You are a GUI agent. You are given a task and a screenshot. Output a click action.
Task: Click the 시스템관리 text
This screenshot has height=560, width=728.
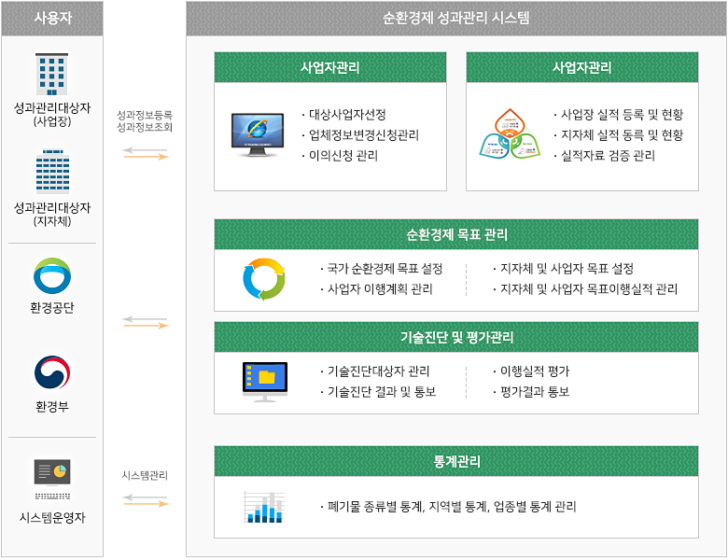click(x=145, y=475)
